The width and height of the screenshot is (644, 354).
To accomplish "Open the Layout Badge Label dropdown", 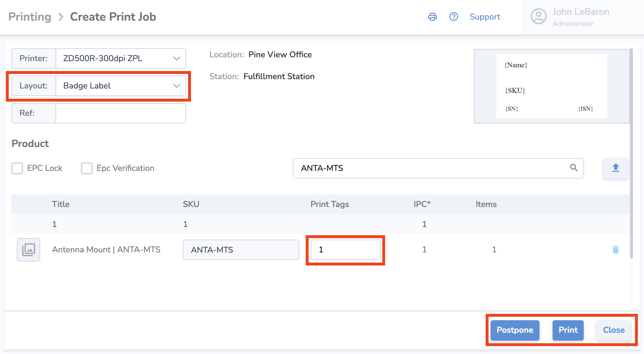I will tap(121, 86).
